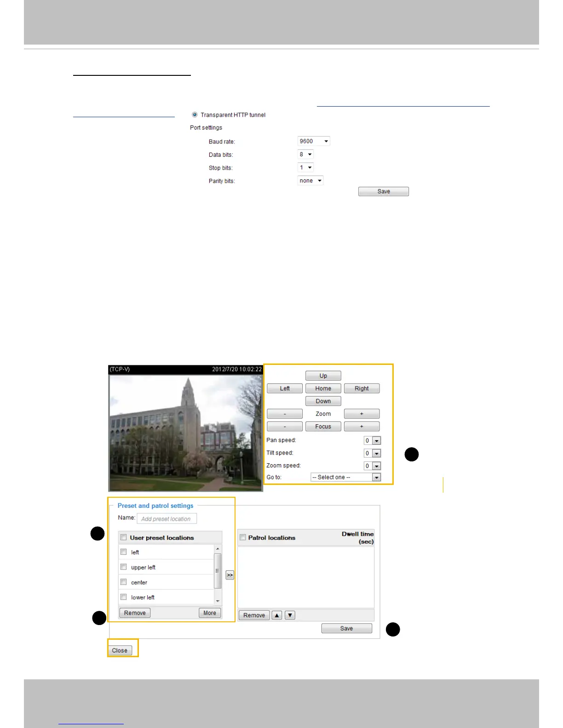
Task: Click the Up camera control button
Action: click(x=323, y=376)
